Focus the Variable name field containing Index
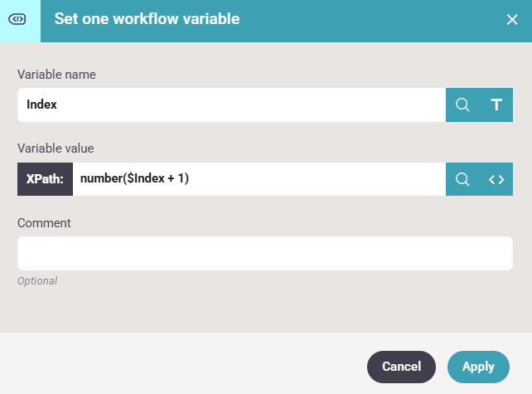This screenshot has height=394, width=532. tap(232, 105)
